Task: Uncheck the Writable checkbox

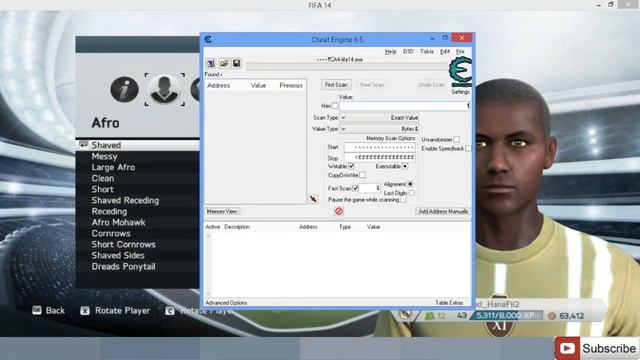Action: click(351, 166)
